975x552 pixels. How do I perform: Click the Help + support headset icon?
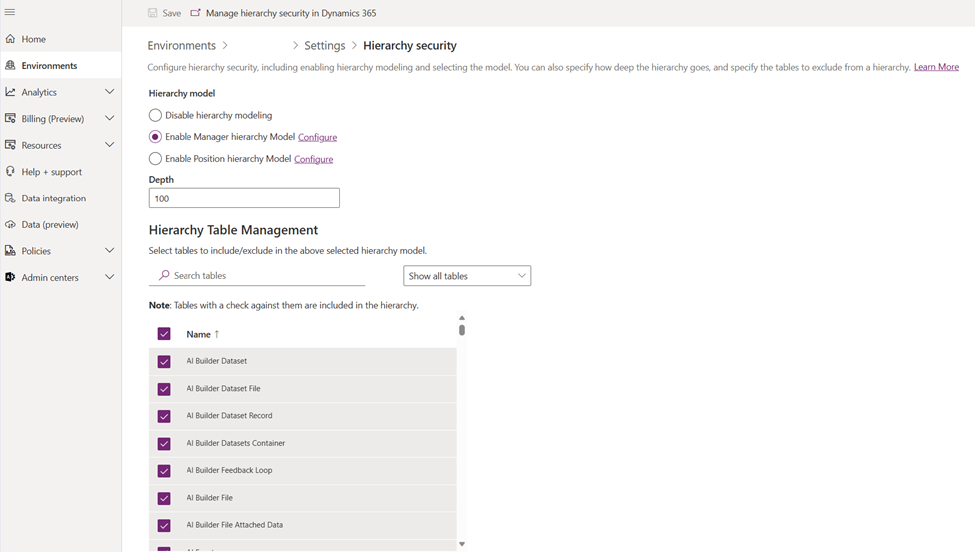(10, 172)
